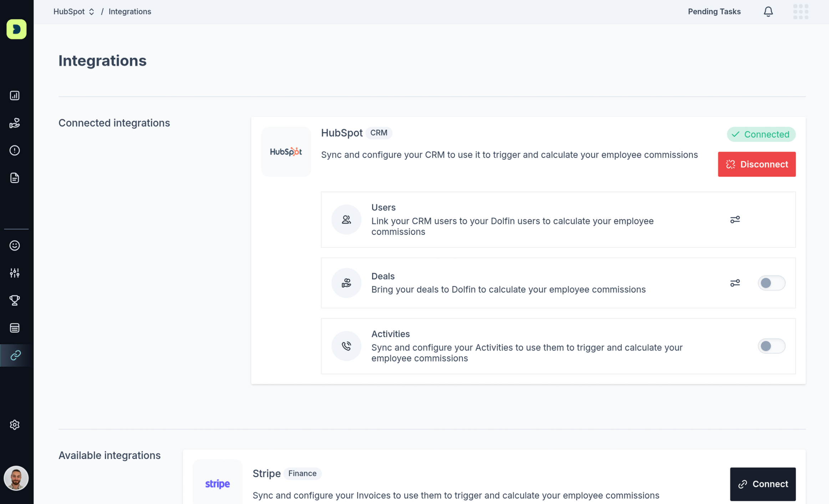
Task: Open the notifications bell
Action: (x=768, y=12)
